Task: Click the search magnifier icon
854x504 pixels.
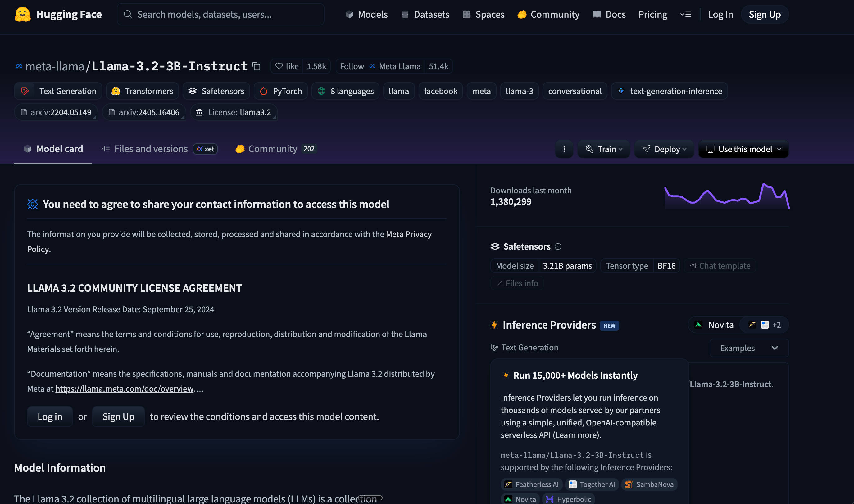Action: point(128,14)
